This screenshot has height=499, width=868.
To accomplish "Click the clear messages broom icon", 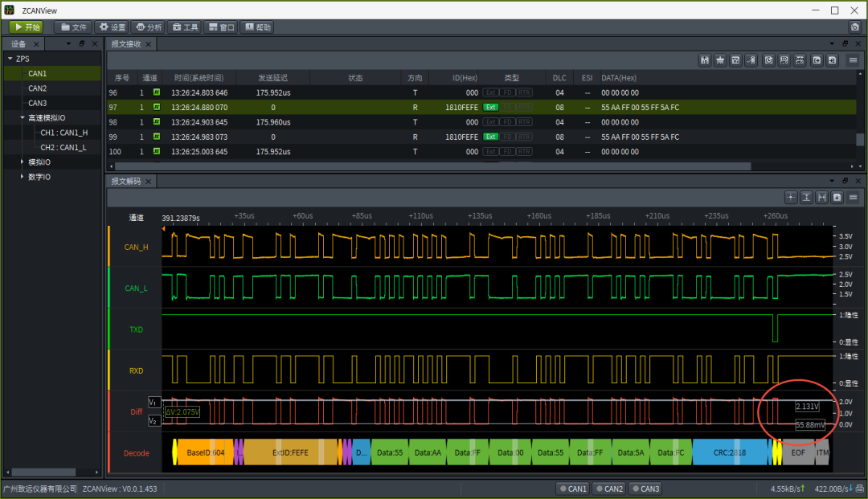I will 720,60.
